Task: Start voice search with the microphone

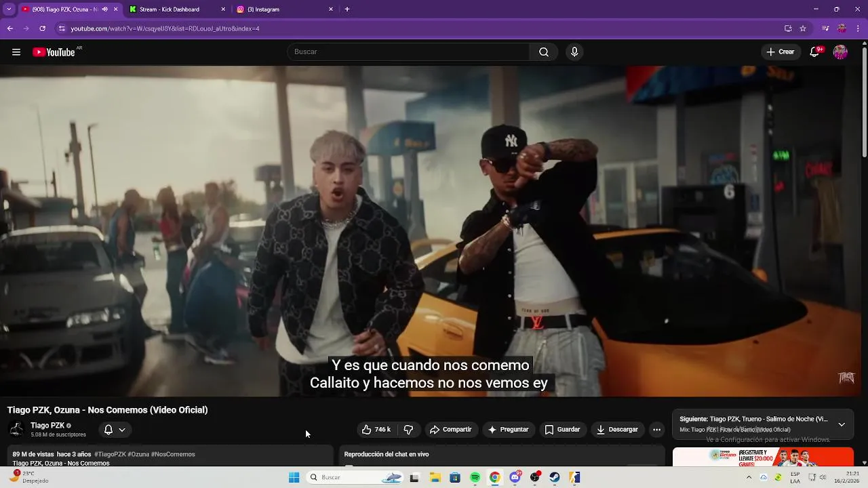Action: point(574,52)
